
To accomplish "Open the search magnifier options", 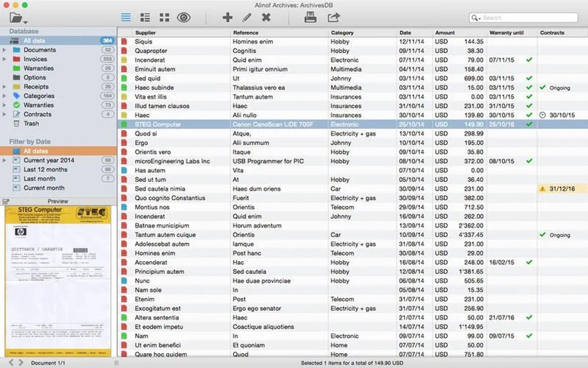I will (476, 18).
